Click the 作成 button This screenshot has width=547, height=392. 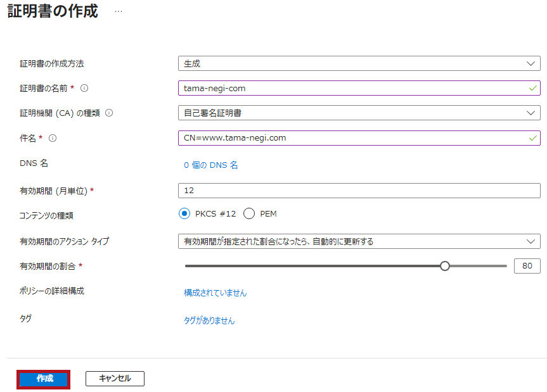click(44, 379)
